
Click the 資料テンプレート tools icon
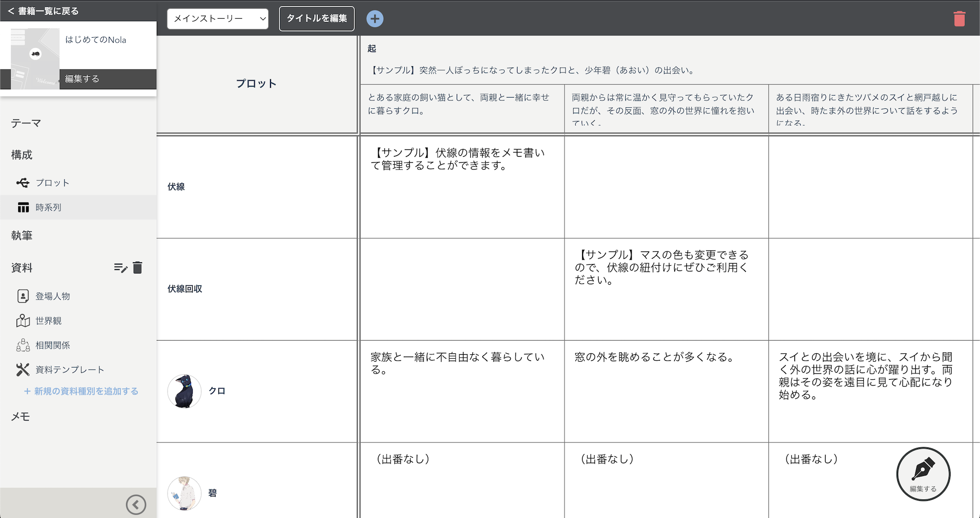click(23, 370)
